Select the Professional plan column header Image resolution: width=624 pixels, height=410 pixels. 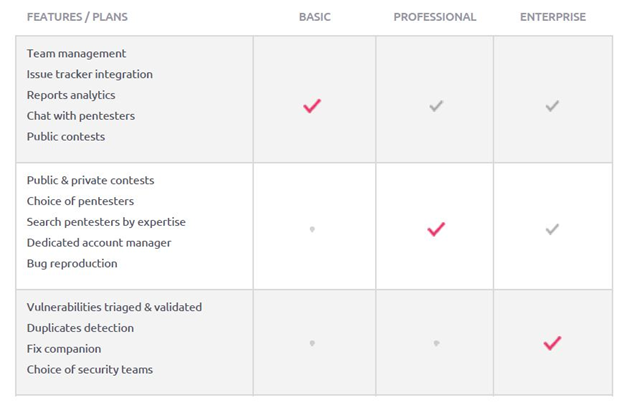(x=435, y=17)
